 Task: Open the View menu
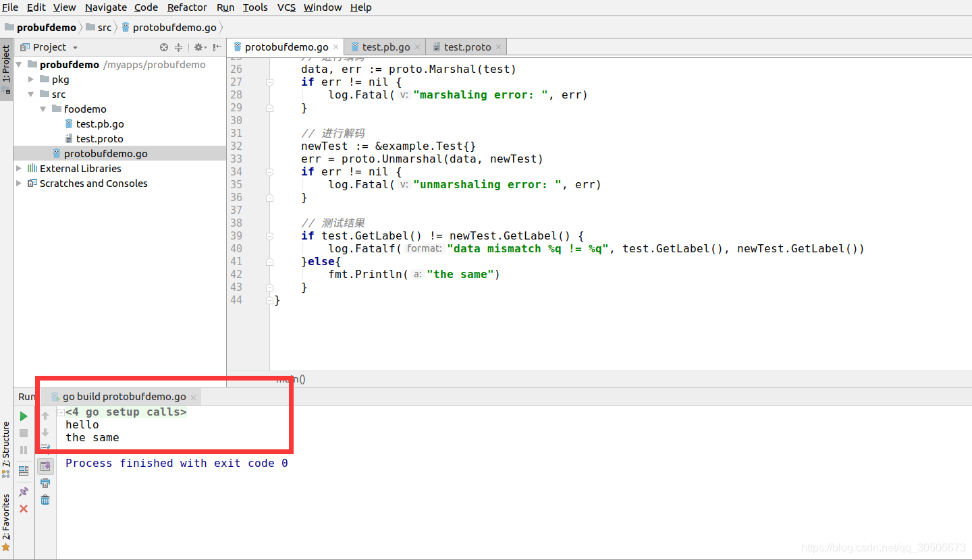65,7
